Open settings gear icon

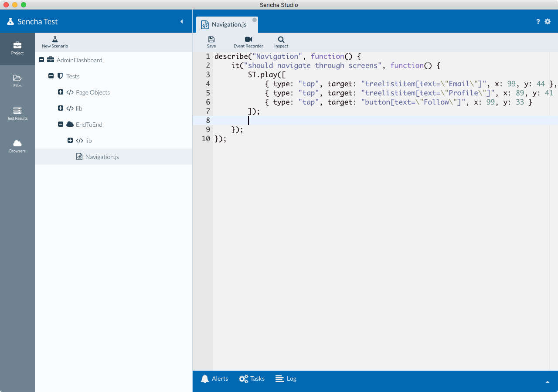coord(548,21)
